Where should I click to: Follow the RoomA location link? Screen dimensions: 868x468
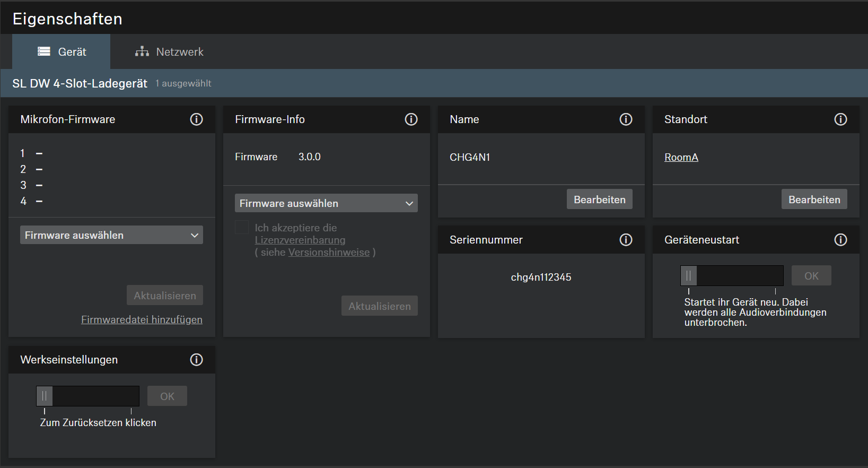(681, 157)
